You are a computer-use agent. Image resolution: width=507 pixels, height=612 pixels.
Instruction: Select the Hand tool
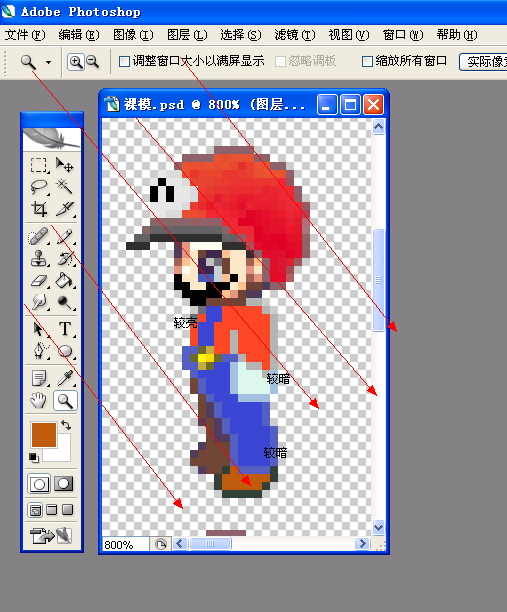click(39, 400)
